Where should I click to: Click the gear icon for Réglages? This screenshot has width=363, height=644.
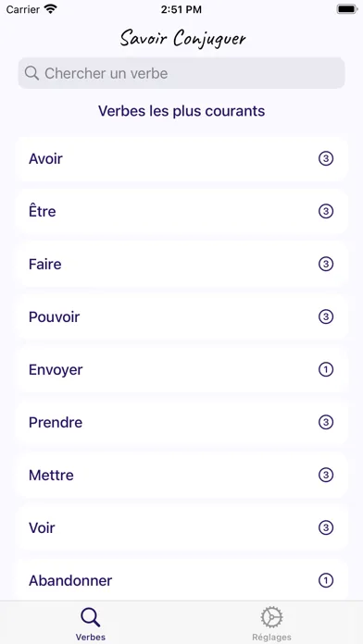coord(271,617)
